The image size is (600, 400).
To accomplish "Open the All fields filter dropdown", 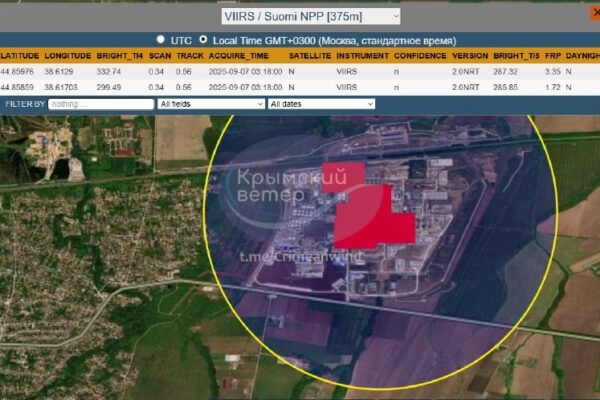I will (211, 104).
